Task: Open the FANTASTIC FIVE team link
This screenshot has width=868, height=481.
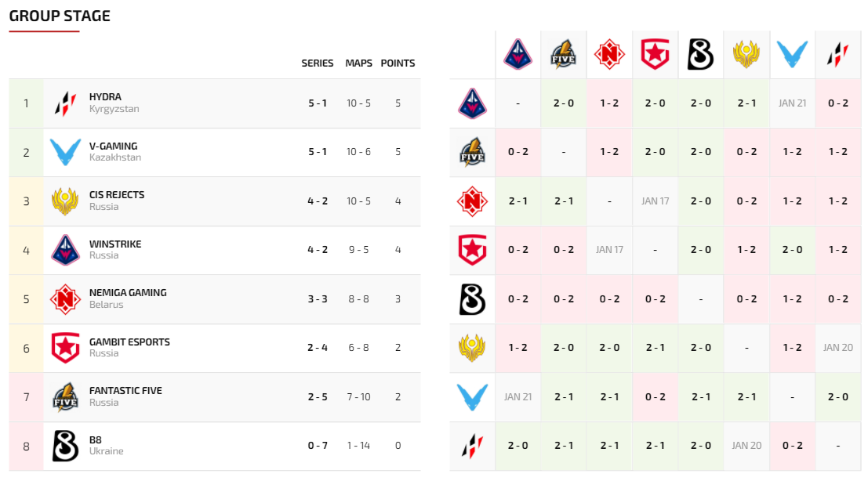Action: pos(125,390)
